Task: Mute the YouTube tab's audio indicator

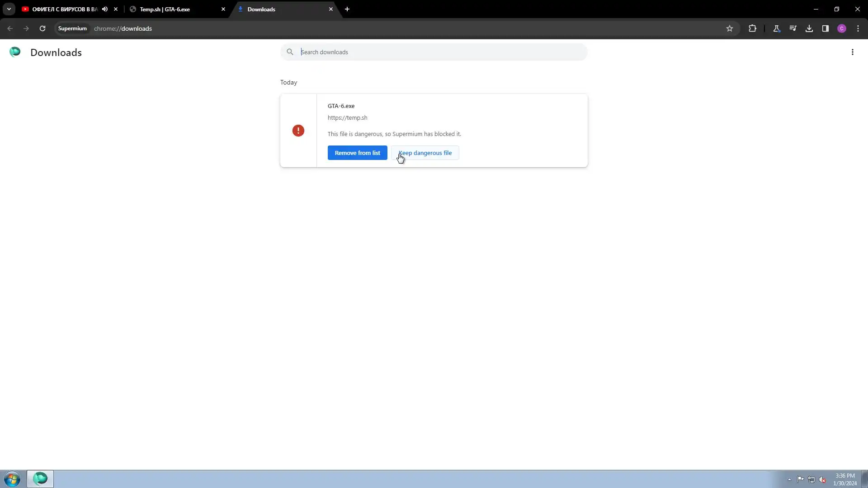Action: click(x=105, y=9)
